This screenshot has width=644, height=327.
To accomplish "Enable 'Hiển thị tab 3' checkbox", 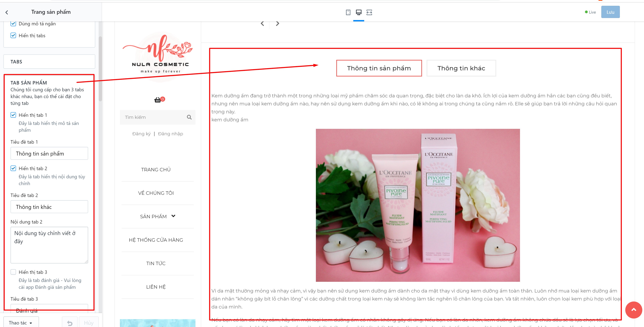I will [x=13, y=272].
